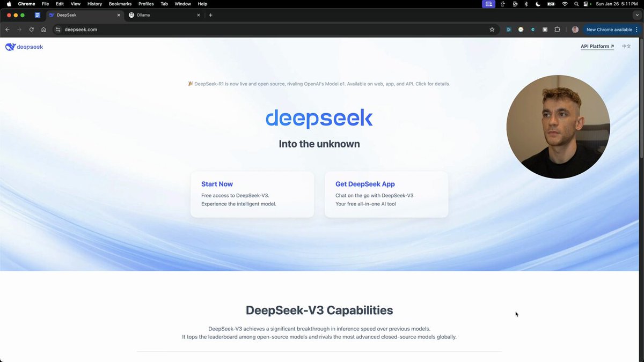Click the first blue extension icon in toolbar
Screen dimensions: 644x362
(x=508, y=29)
